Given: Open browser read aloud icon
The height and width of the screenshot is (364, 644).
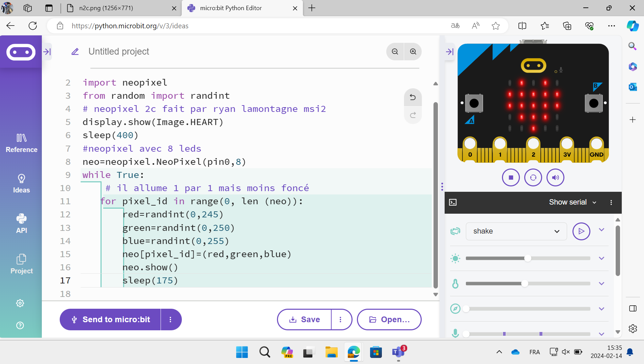Looking at the screenshot, I should tap(476, 26).
